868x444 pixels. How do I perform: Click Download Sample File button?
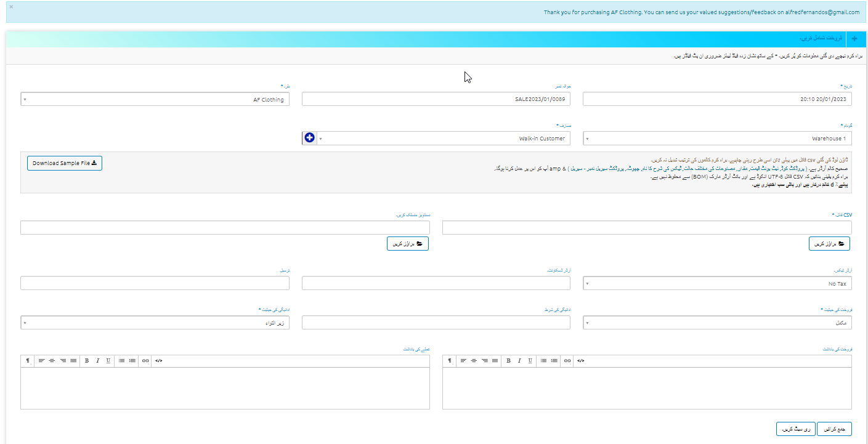(x=65, y=163)
